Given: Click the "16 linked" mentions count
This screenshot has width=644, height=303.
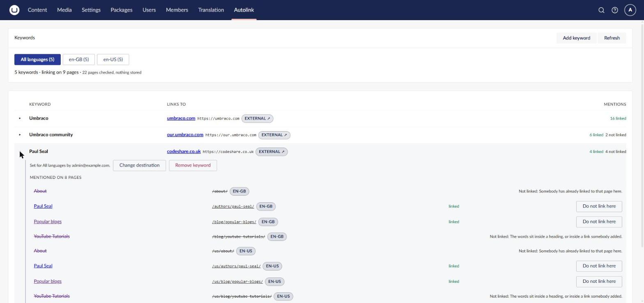Looking at the screenshot, I should click(618, 118).
